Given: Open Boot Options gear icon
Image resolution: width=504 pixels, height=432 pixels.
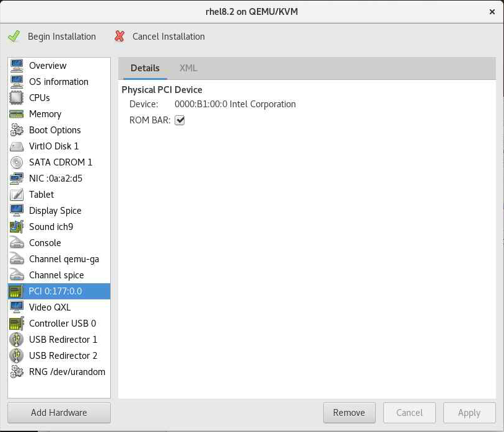Looking at the screenshot, I should [17, 130].
